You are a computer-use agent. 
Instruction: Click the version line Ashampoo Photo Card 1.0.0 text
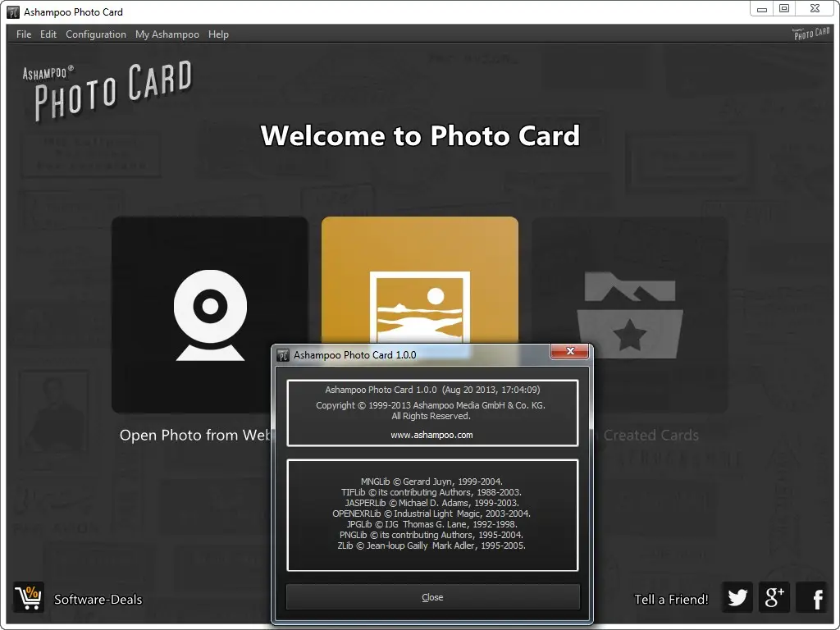click(x=433, y=390)
